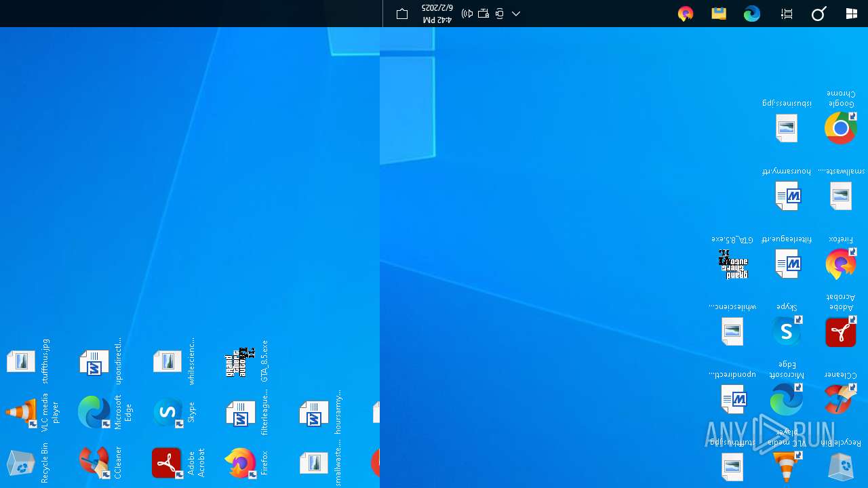Screen dimensions: 868x488
Task: Select Firefox icon in sideways desktop
Action: [241, 463]
